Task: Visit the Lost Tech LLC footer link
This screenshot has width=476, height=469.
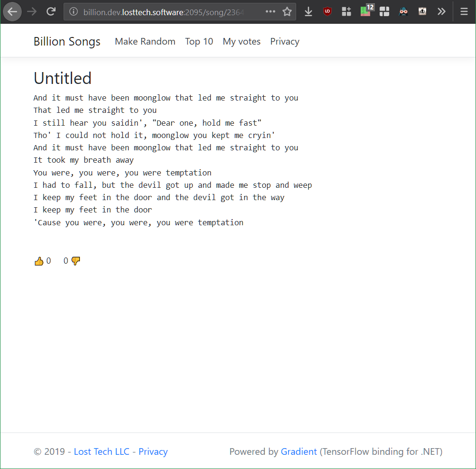Action: click(x=102, y=451)
